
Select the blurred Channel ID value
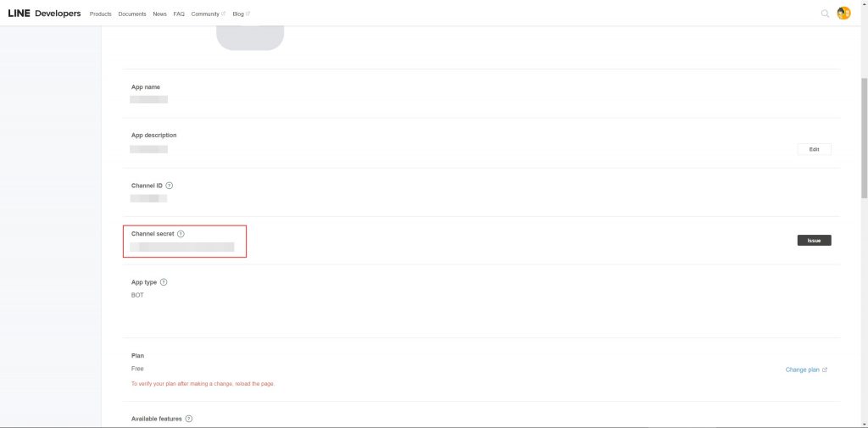tap(148, 198)
